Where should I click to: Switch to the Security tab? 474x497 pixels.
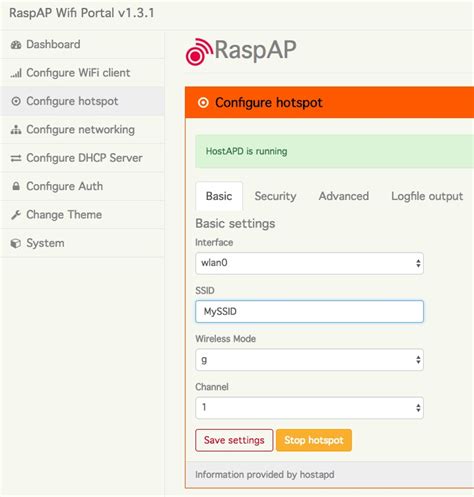click(275, 196)
